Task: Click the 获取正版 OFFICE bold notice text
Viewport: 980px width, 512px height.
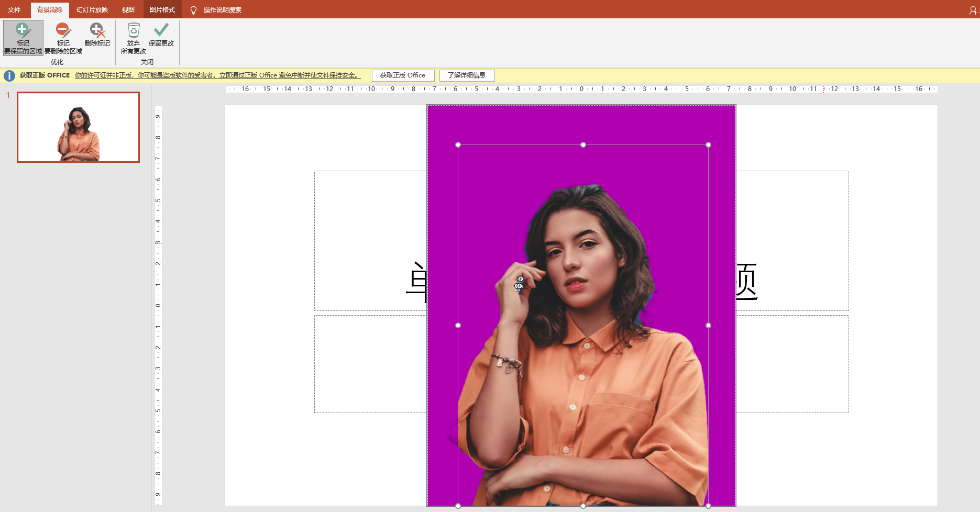Action: pyautogui.click(x=45, y=75)
